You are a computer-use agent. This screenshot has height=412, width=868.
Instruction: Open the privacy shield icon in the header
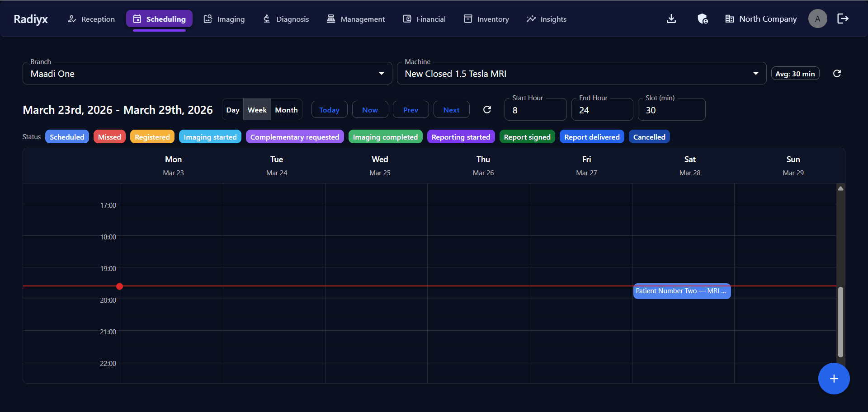tap(702, 19)
